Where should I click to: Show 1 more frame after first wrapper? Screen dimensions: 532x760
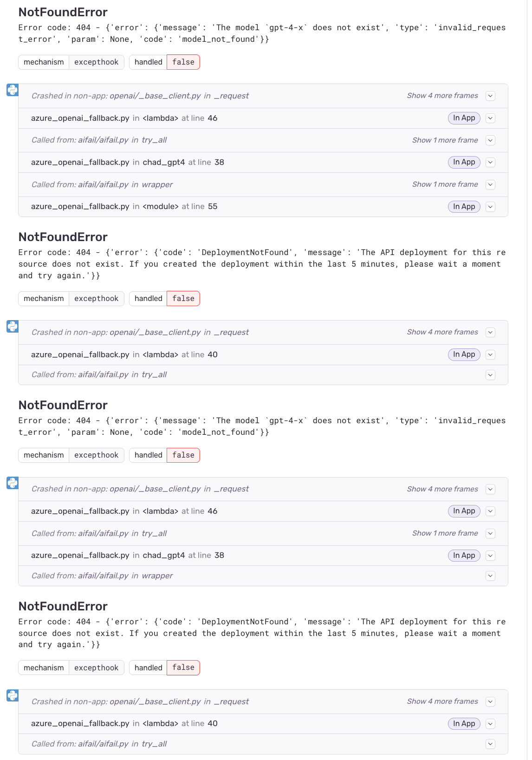click(445, 184)
